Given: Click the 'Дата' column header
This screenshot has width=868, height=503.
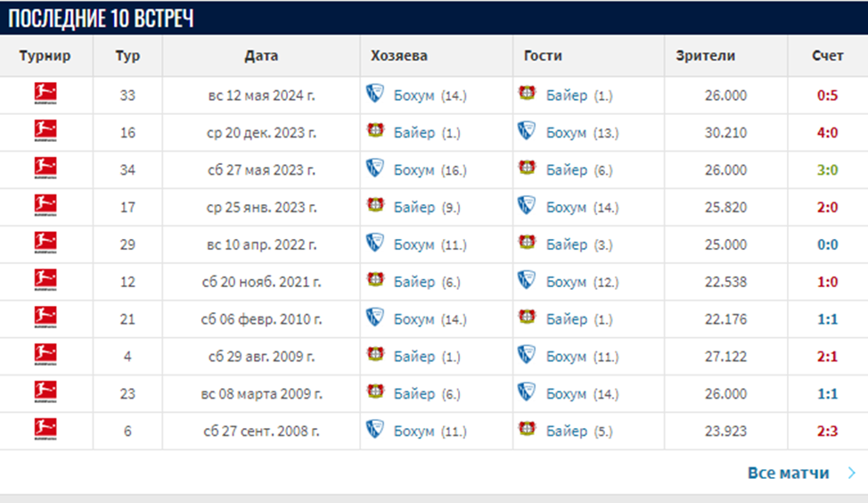Looking at the screenshot, I should coord(261,55).
